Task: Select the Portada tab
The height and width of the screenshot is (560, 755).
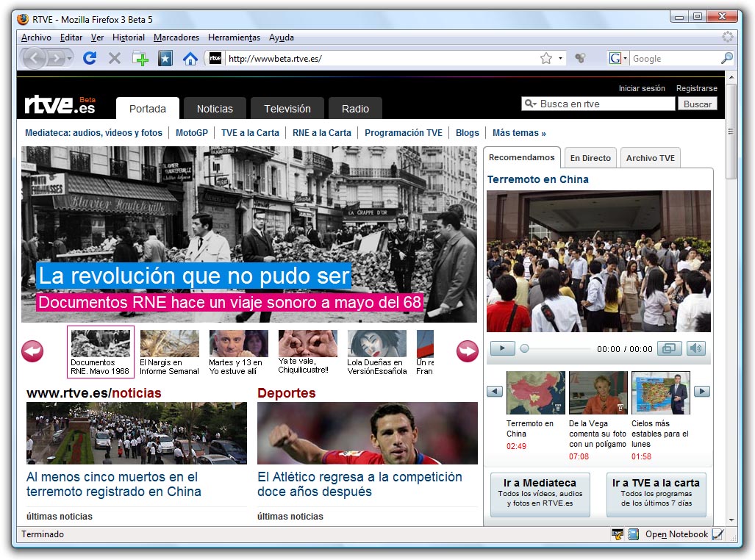Action: tap(147, 109)
